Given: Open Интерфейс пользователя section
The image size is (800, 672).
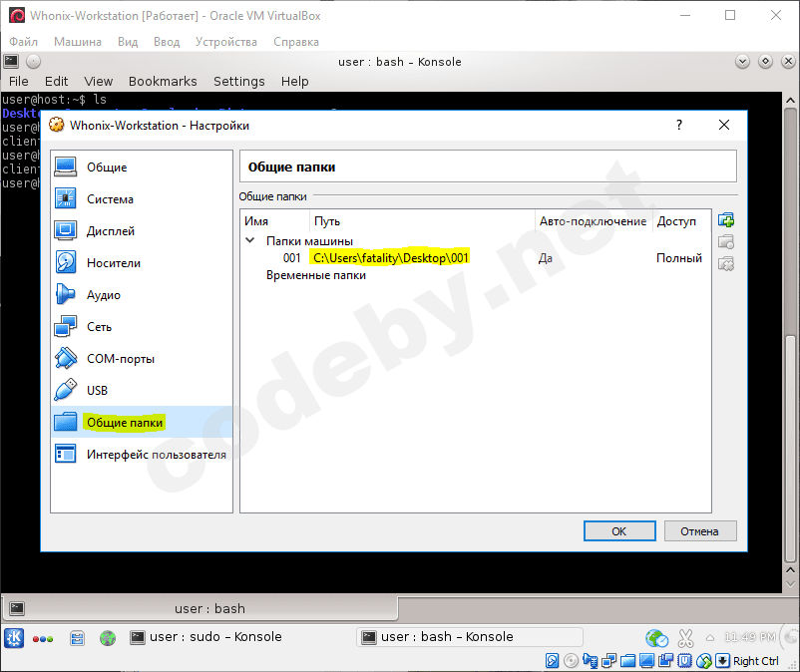Looking at the screenshot, I should (x=142, y=455).
